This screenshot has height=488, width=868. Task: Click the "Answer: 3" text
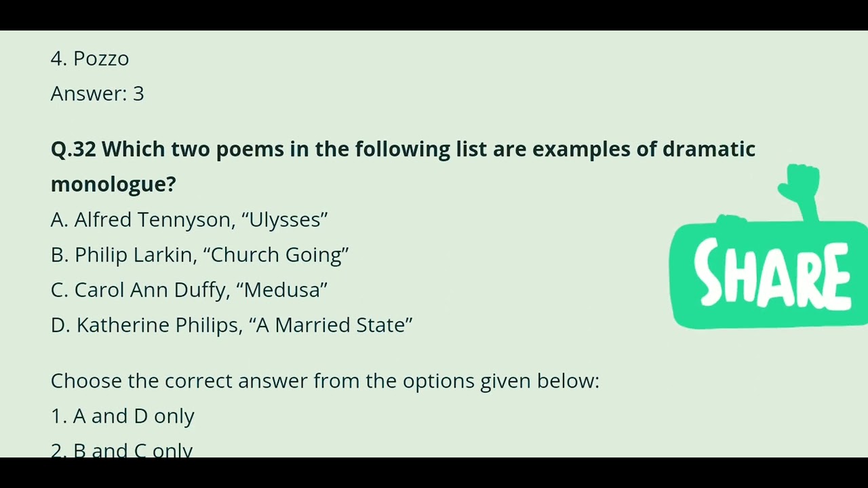click(x=98, y=94)
